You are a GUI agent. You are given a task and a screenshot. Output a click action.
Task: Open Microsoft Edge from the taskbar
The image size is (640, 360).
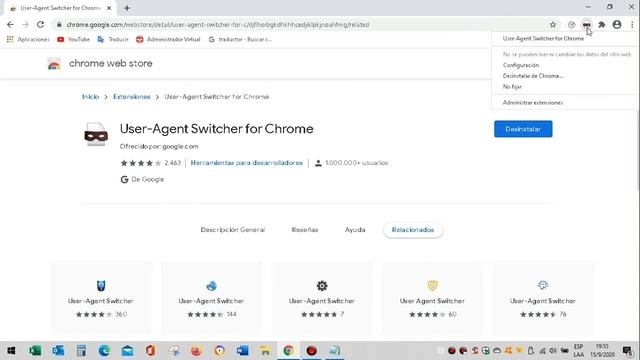point(104,351)
